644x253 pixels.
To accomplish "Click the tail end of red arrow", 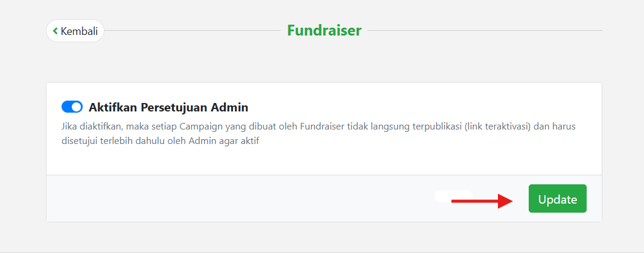I will [x=454, y=201].
